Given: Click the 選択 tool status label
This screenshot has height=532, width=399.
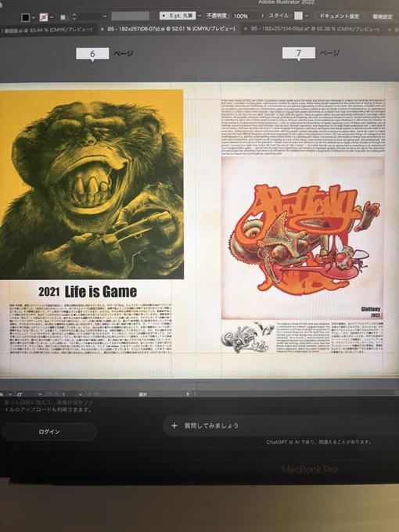Looking at the screenshot, I should coord(143,394).
